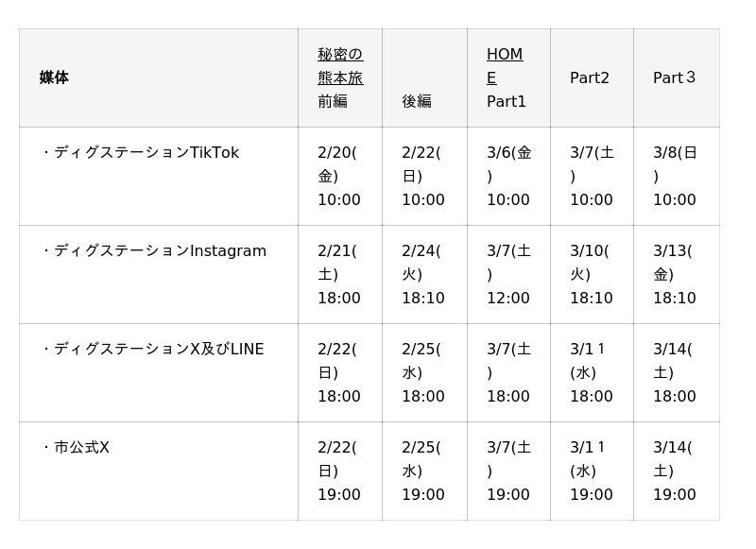
Task: Click 市公式X row's 2/25(水) 19:00 cell
Action: click(x=423, y=471)
